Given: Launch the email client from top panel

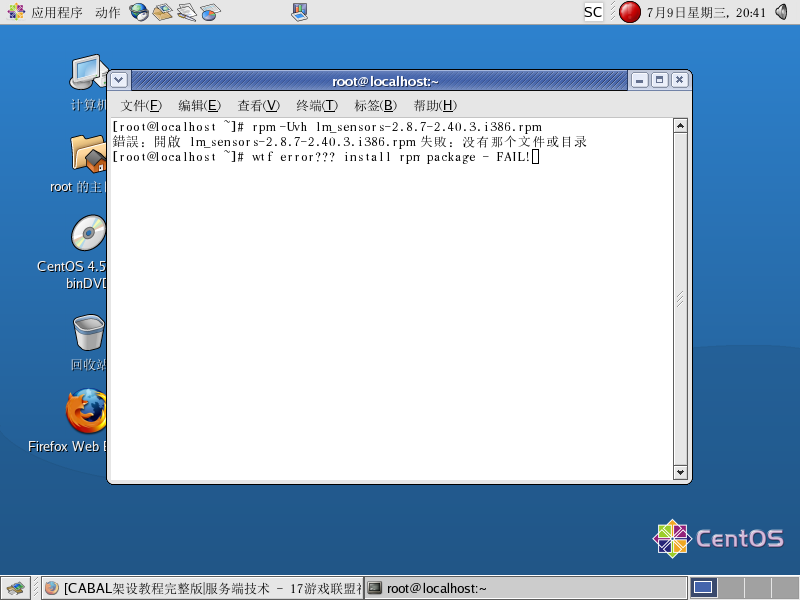Looking at the screenshot, I should (x=163, y=12).
